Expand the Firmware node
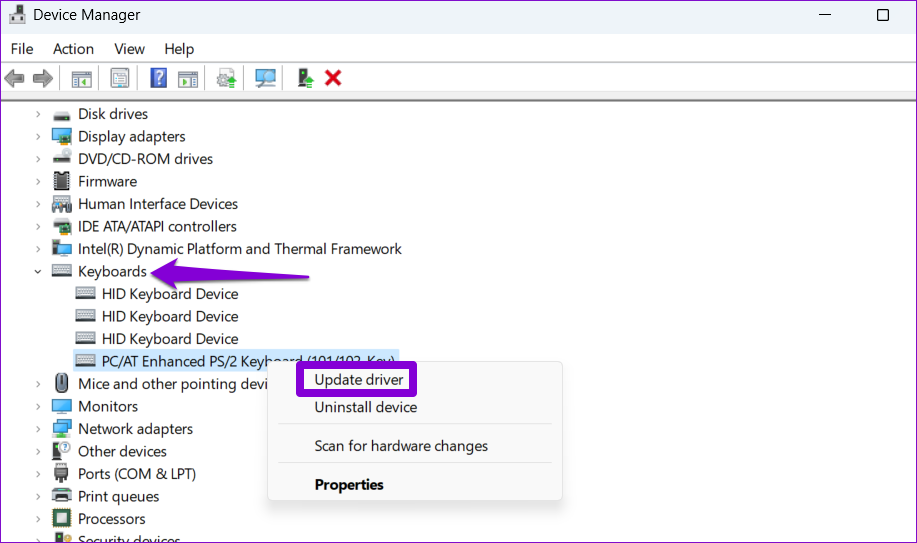 pyautogui.click(x=38, y=181)
